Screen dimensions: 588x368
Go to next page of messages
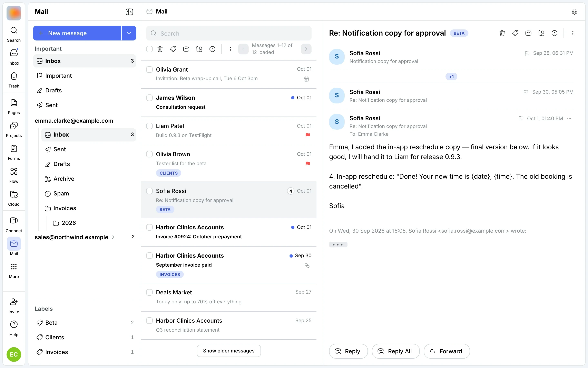306,49
